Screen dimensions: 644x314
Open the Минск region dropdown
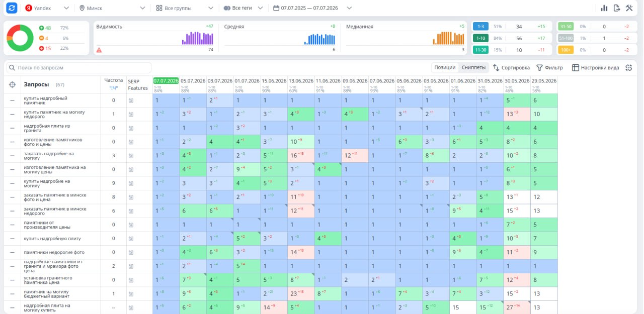click(113, 8)
